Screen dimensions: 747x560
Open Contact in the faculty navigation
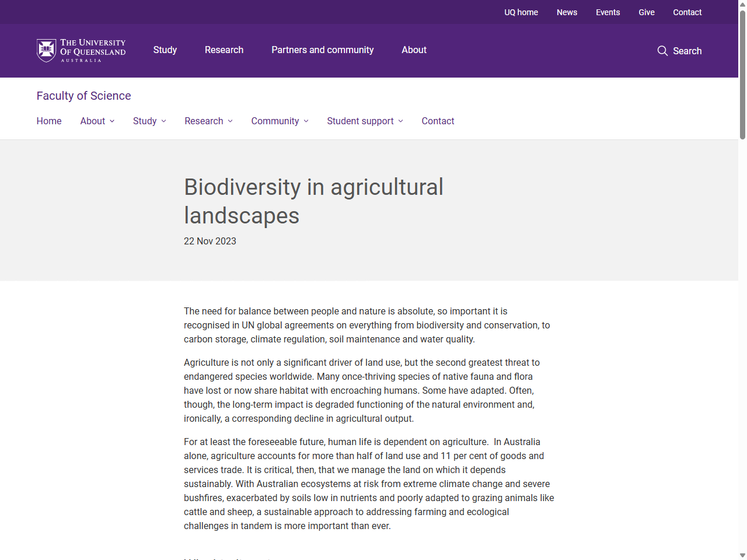(x=438, y=121)
